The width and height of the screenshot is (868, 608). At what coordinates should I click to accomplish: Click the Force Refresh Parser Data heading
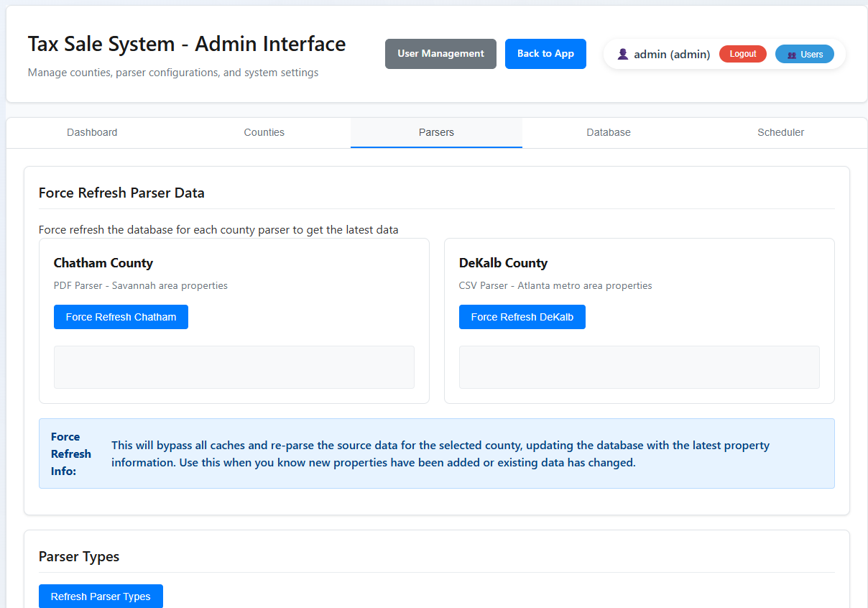(x=121, y=193)
